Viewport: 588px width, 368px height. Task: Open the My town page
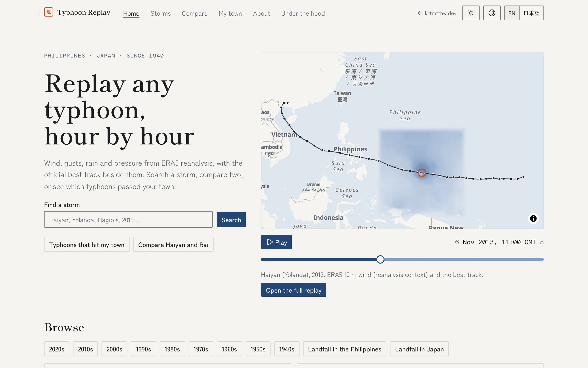(x=230, y=13)
